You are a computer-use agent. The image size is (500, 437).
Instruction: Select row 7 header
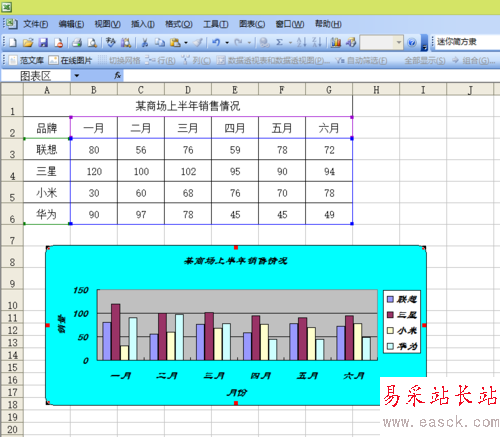12,236
